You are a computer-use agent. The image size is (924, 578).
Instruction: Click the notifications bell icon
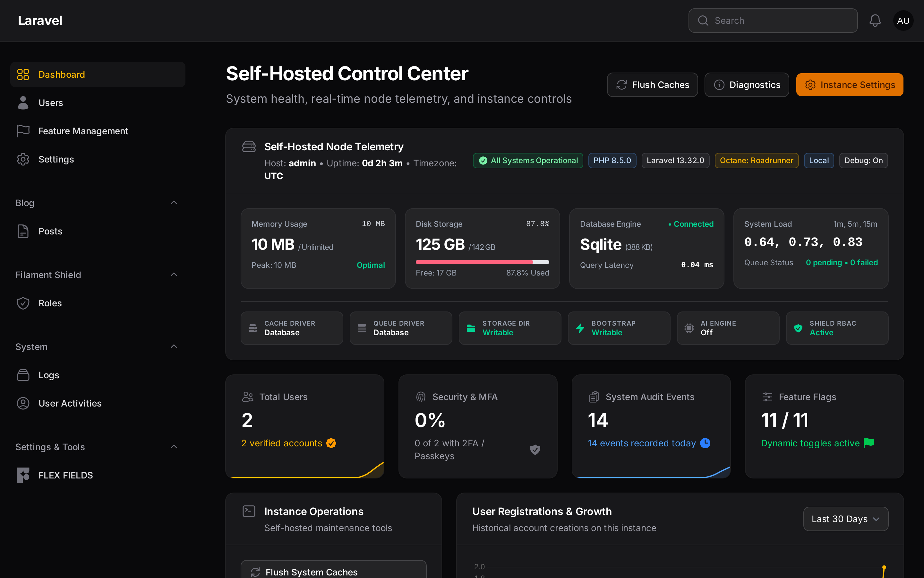click(x=875, y=21)
